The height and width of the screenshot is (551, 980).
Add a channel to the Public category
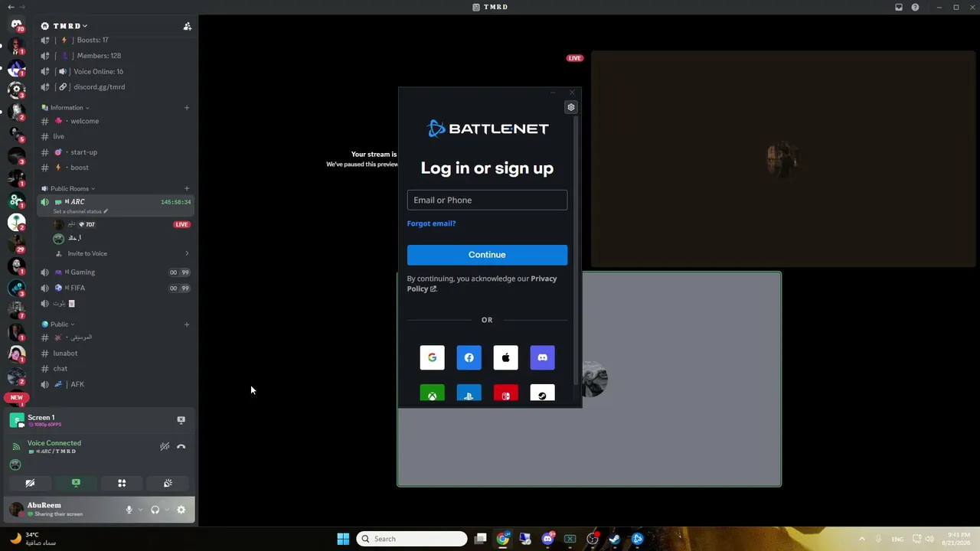point(187,324)
